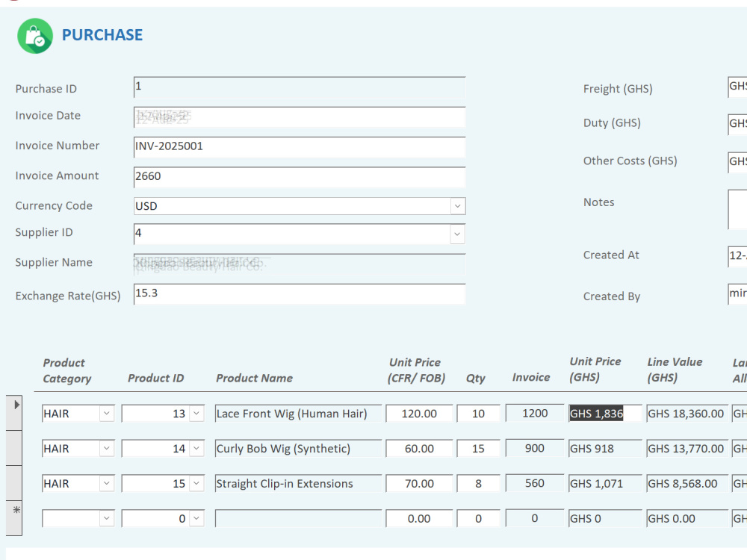This screenshot has height=560, width=747.
Task: Click the Qty 10 cell
Action: click(x=478, y=414)
